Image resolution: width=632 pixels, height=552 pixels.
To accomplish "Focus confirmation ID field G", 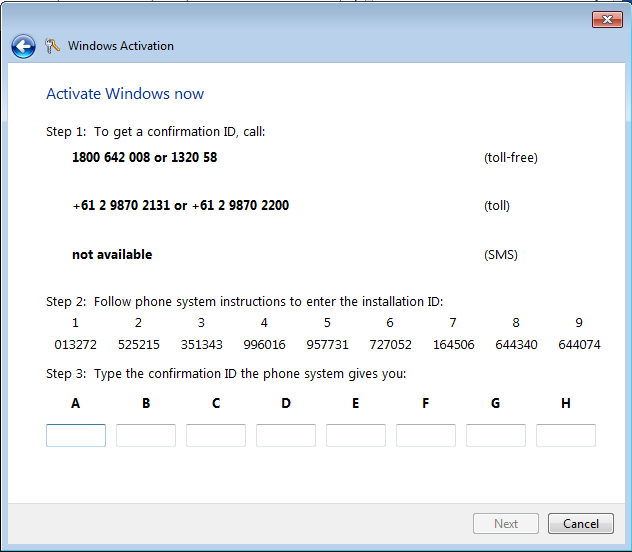I will coord(496,435).
